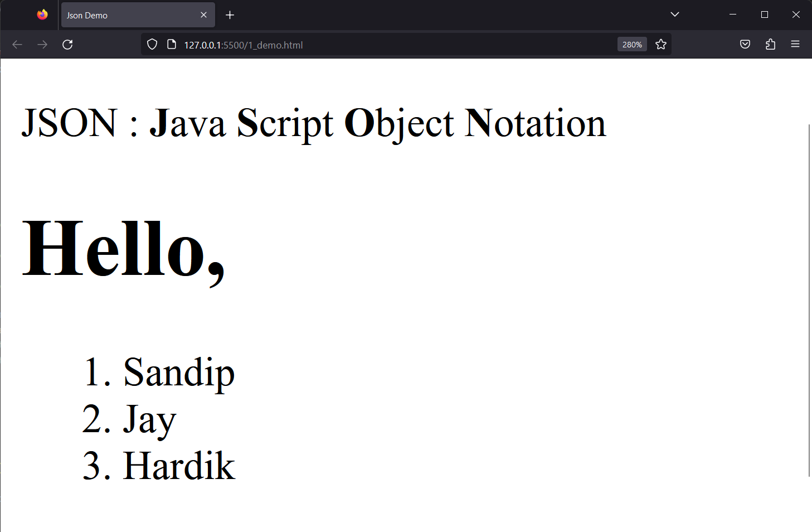The image size is (812, 532).
Task: Go back to the previous page
Action: coord(17,45)
